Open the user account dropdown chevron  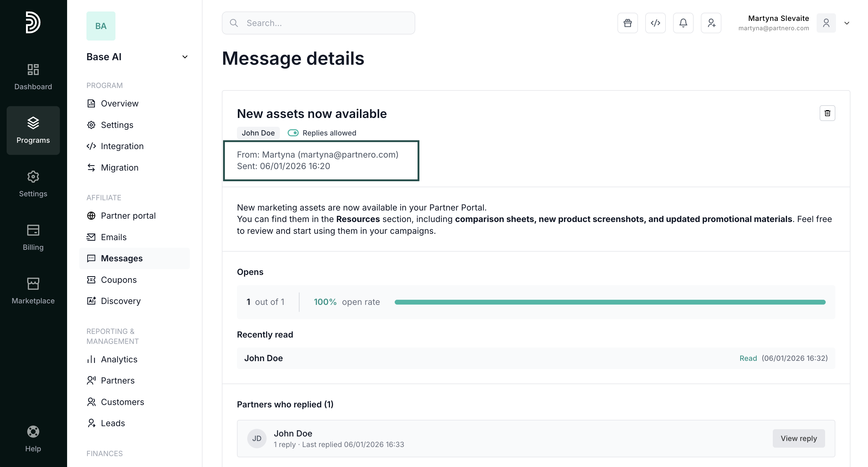pos(847,23)
